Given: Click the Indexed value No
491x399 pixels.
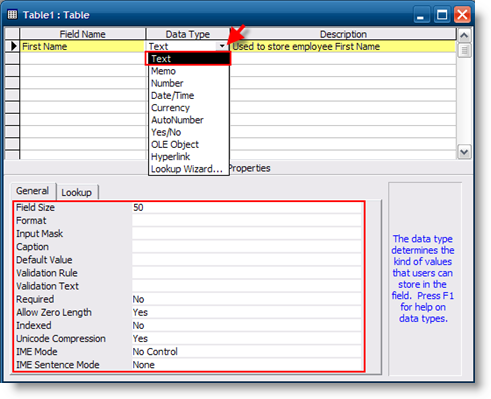Looking at the screenshot, I should click(x=247, y=325).
